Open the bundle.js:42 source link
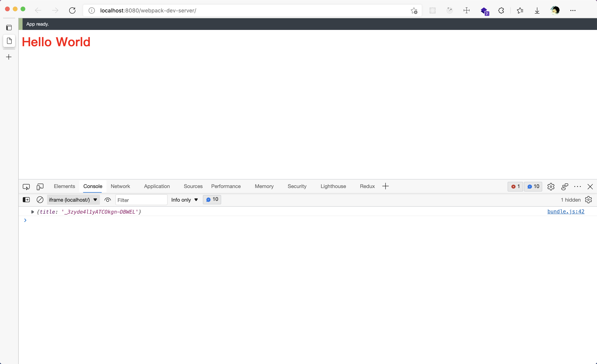This screenshot has width=597, height=364. tap(566, 211)
